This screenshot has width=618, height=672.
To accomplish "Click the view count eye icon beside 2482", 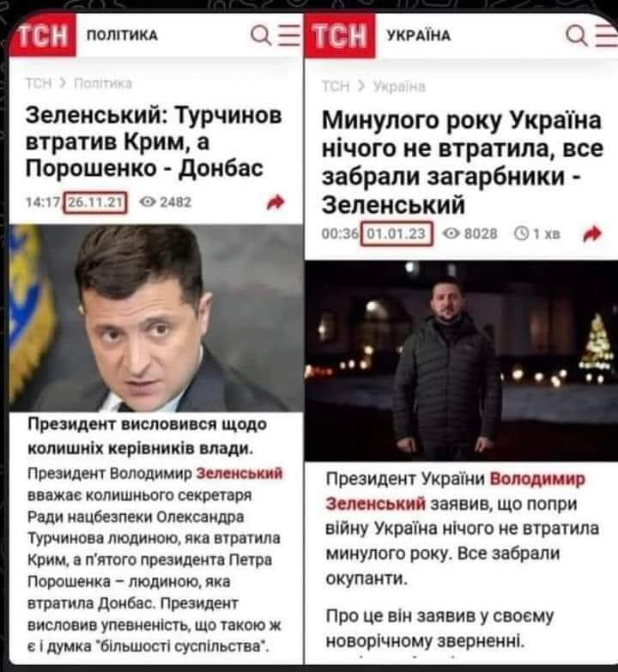I will tap(148, 202).
